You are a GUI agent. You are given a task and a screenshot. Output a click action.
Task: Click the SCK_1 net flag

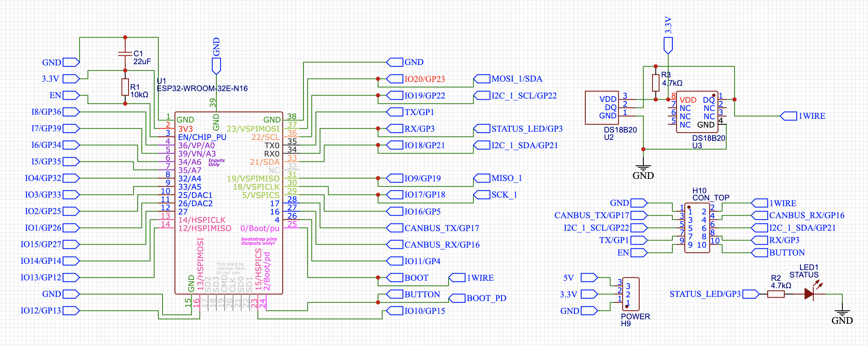495,195
